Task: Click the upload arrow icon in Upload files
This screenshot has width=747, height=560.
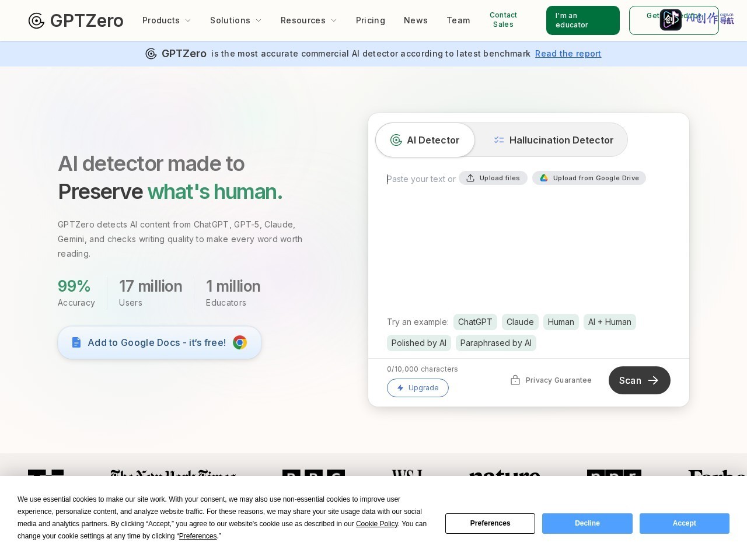Action: coord(470,178)
